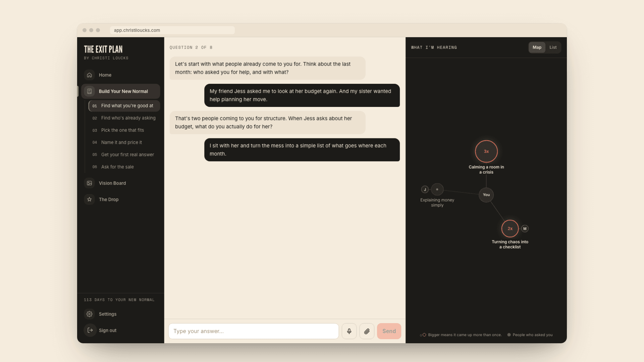Click the 2x Turning chaos node
The image size is (644, 362).
(510, 229)
